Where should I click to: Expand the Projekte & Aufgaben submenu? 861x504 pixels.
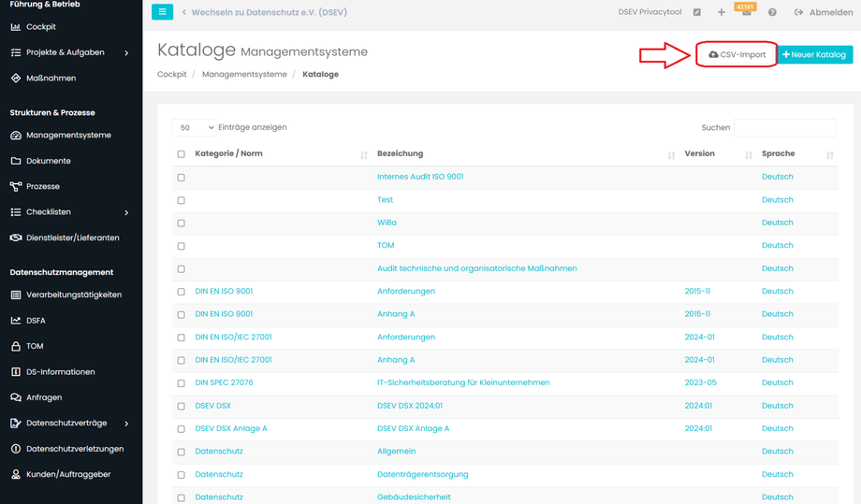[x=126, y=52]
